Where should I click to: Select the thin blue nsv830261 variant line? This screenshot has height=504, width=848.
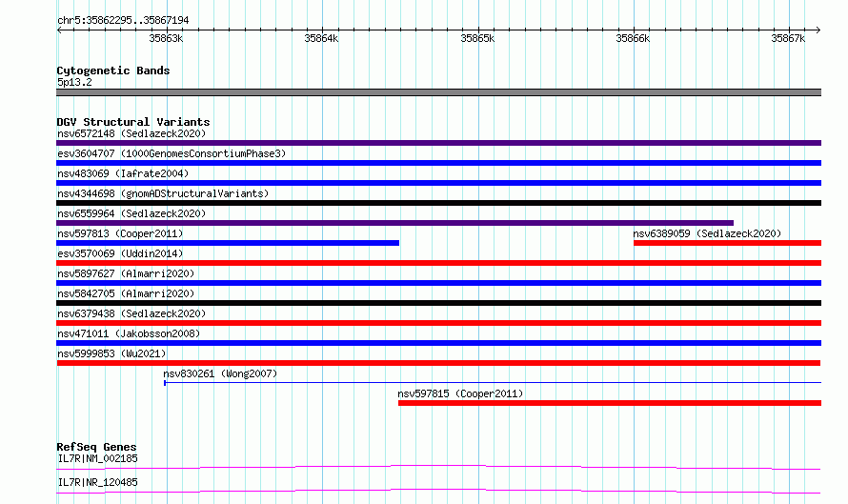pos(493,383)
